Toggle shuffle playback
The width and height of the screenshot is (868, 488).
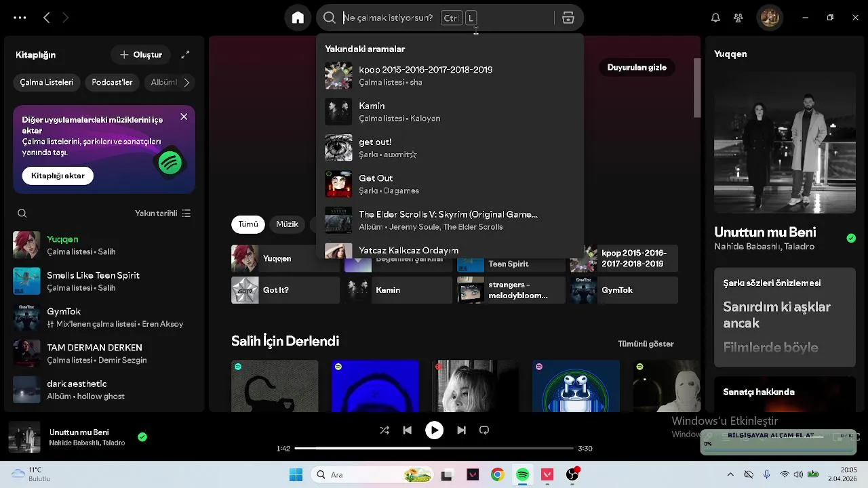click(384, 430)
